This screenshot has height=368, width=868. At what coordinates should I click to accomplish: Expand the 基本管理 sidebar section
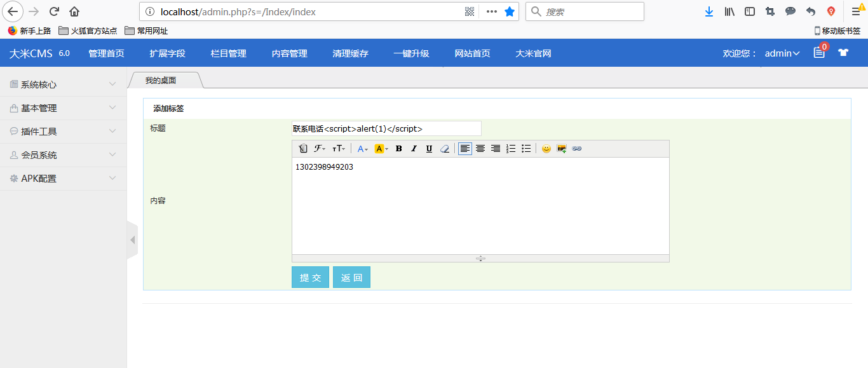[x=63, y=108]
